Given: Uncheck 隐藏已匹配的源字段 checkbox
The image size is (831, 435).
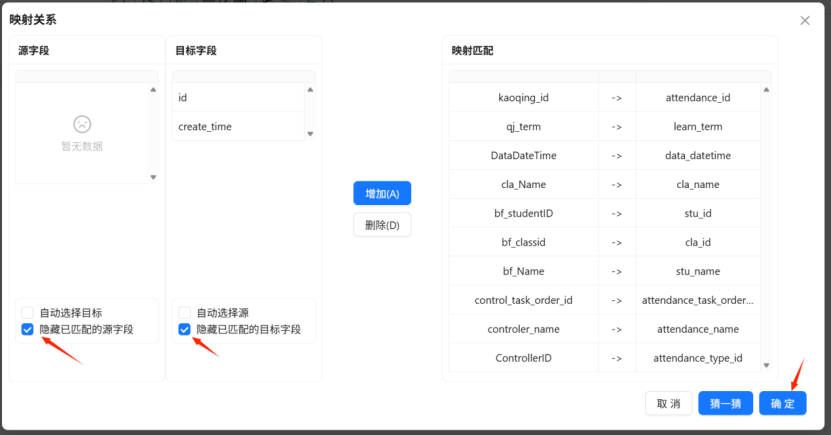Looking at the screenshot, I should click(28, 330).
